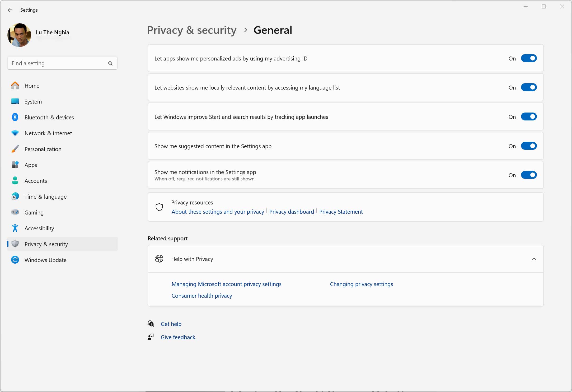This screenshot has height=392, width=572.
Task: Go back to Privacy & security breadcrumb
Action: click(x=192, y=30)
